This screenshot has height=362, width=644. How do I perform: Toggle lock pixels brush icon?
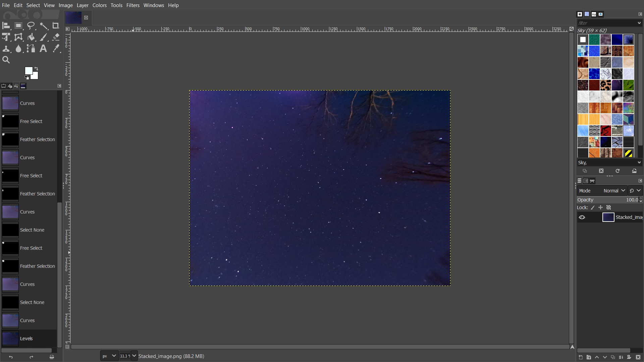tap(593, 207)
